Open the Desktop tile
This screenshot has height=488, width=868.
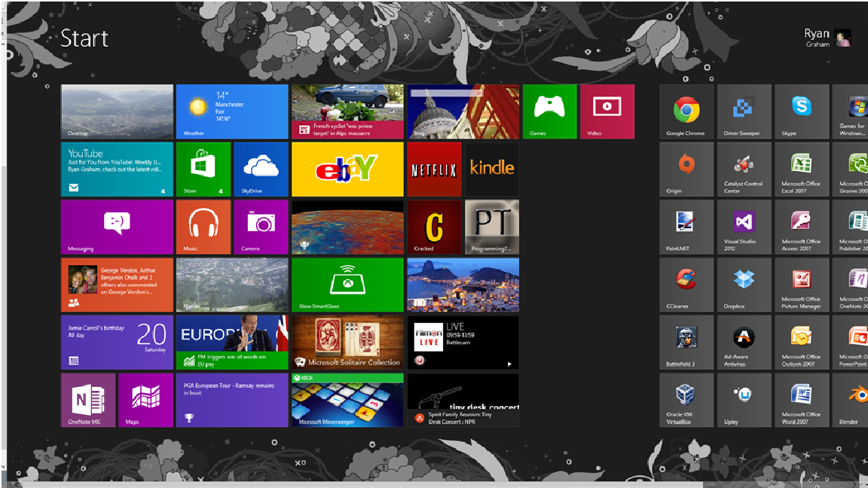(x=116, y=111)
